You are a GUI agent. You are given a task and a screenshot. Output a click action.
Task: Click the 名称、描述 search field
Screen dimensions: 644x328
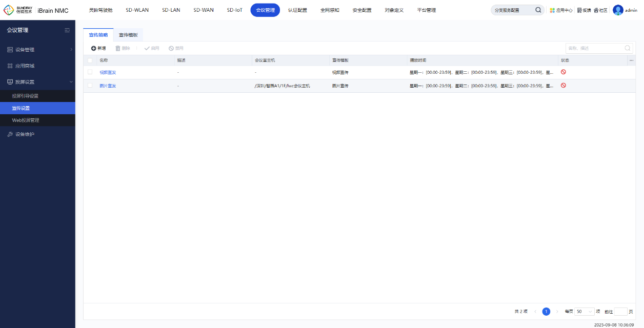pos(594,48)
